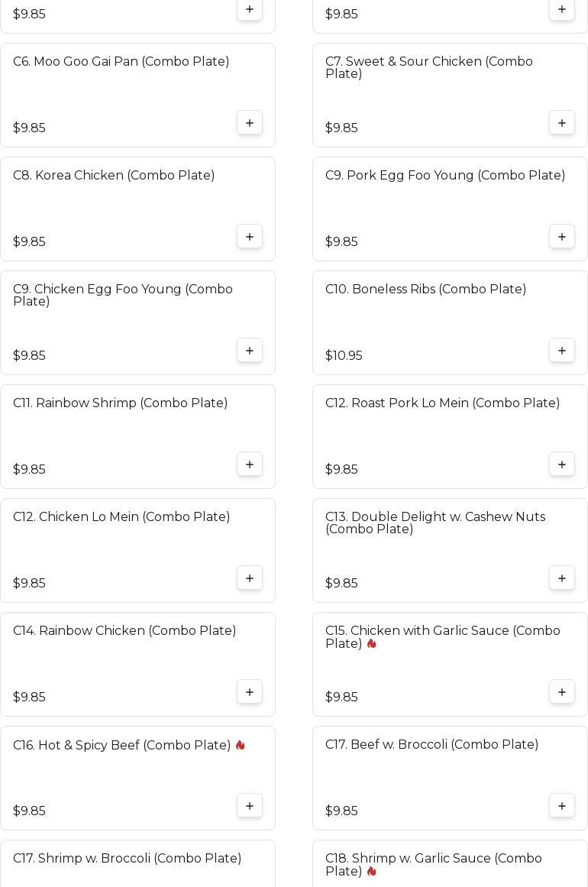Add C10 Boneless Ribs to cart
This screenshot has width=588, height=887.
[x=562, y=351]
